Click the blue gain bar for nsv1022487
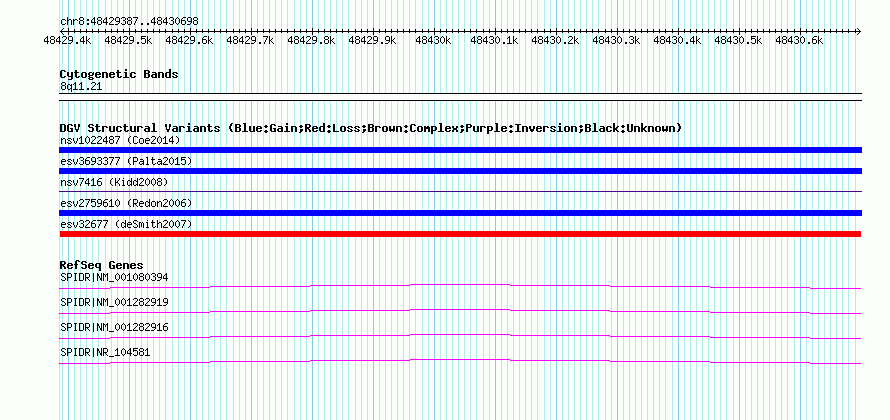 460,150
